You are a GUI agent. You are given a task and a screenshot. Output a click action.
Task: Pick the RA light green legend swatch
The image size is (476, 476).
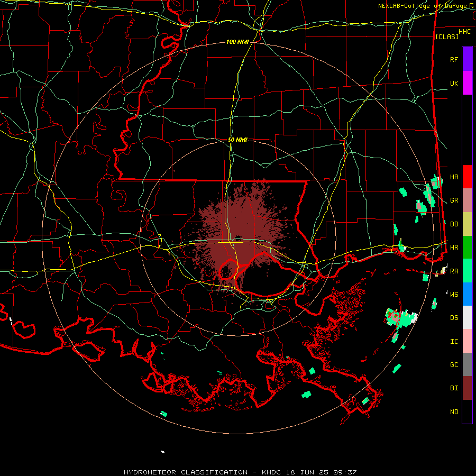pyautogui.click(x=467, y=271)
